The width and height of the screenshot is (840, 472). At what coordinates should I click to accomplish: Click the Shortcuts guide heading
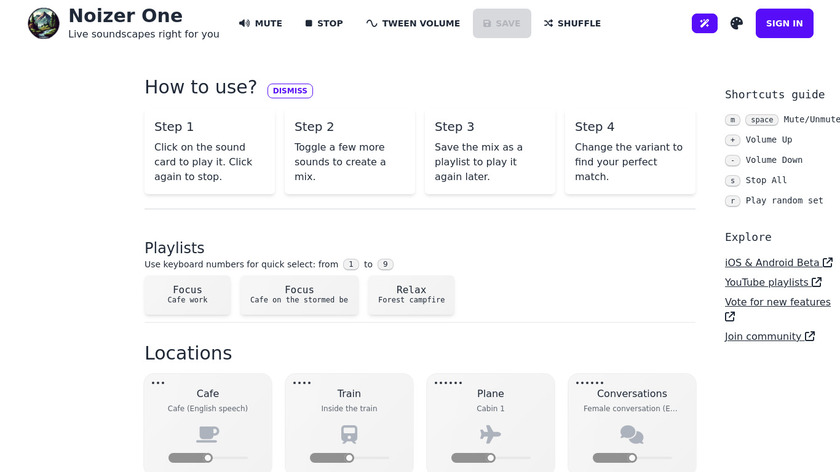tap(775, 94)
